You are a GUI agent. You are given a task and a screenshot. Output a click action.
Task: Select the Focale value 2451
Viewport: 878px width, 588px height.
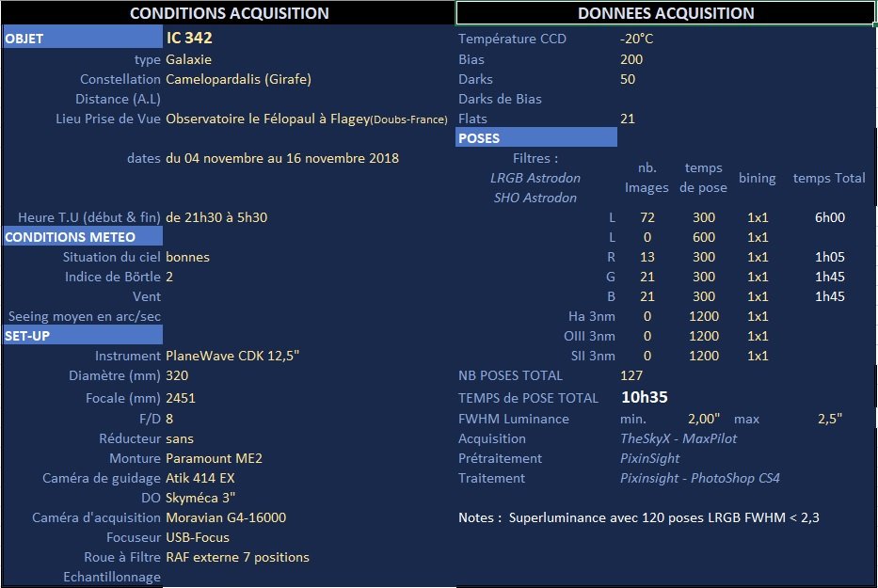pyautogui.click(x=181, y=398)
